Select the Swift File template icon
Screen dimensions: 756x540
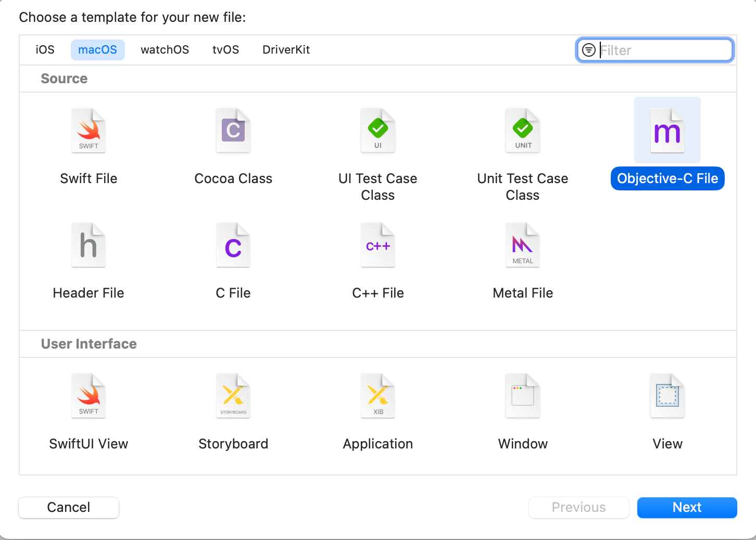89,131
